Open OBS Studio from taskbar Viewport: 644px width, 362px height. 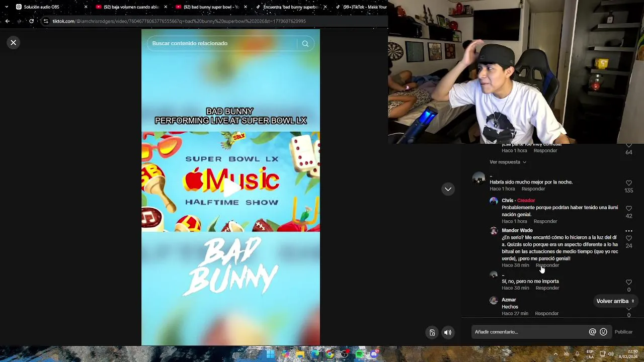[345, 354]
